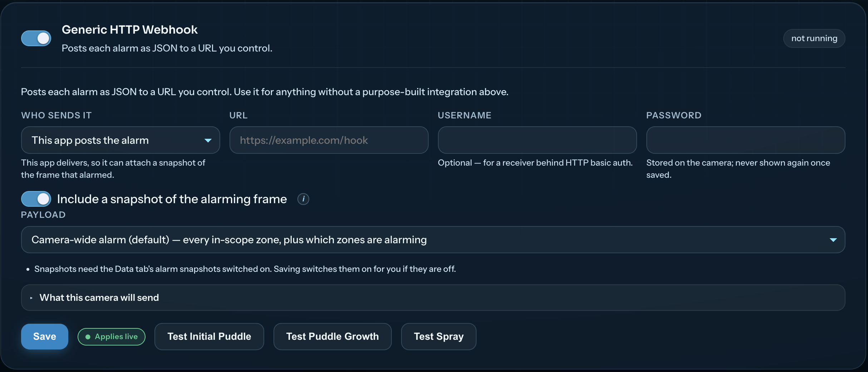The image size is (868, 372).
Task: Click the snapshots Data tab note
Action: pyautogui.click(x=245, y=269)
